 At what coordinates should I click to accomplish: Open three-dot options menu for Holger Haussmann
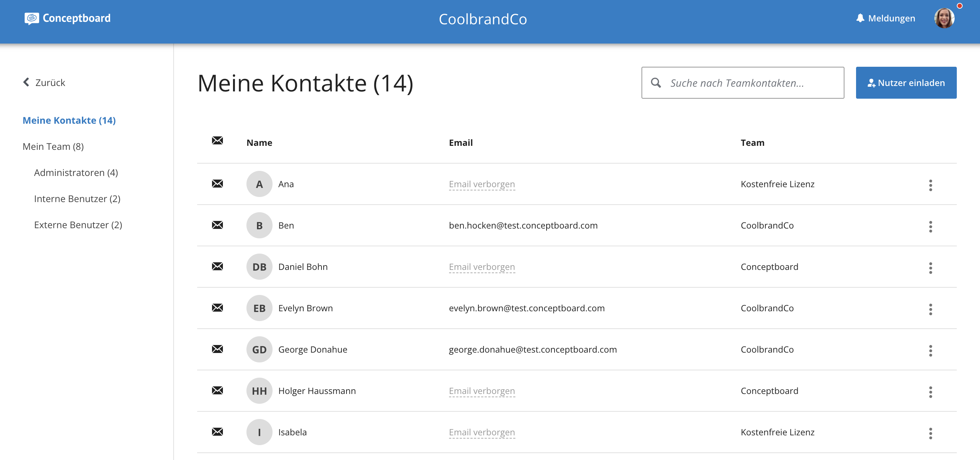[930, 392]
